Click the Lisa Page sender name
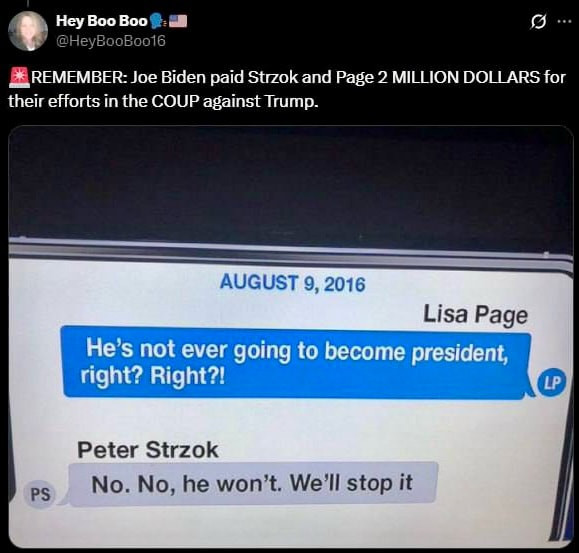This screenshot has width=579, height=553. point(475,315)
